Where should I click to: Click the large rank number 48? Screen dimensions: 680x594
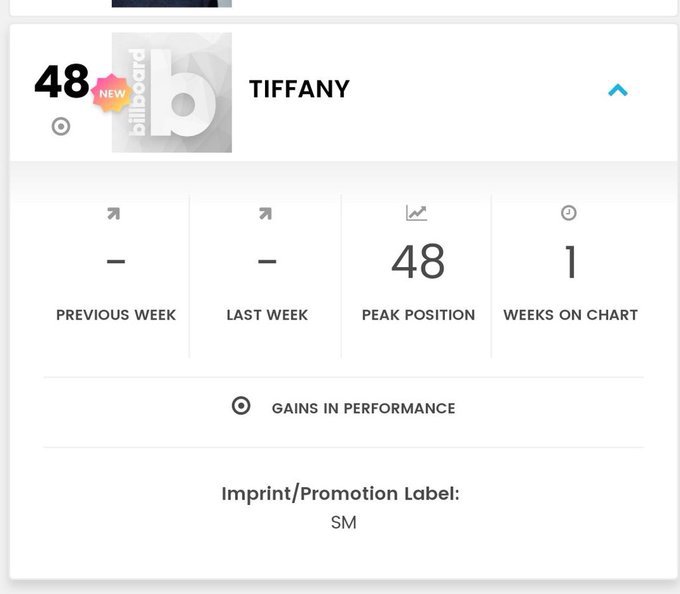(62, 82)
